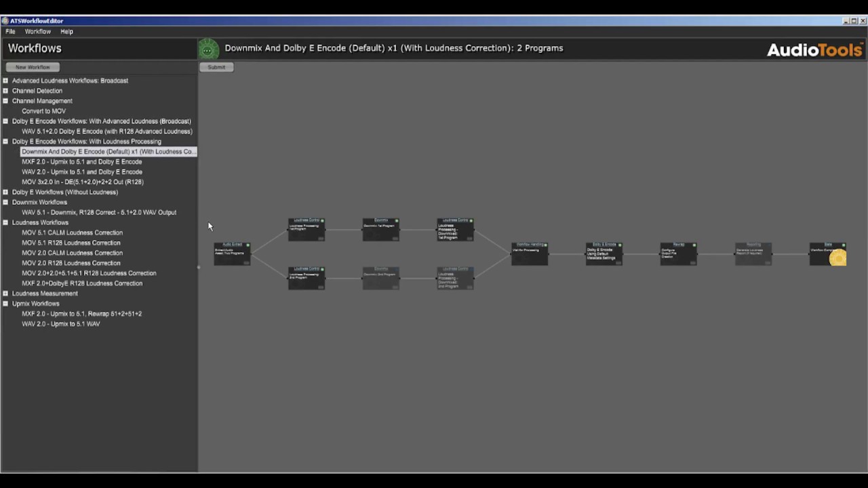The image size is (868, 488).
Task: Toggle green indicator on Loudness Processing 1st Program node
Action: tap(323, 220)
